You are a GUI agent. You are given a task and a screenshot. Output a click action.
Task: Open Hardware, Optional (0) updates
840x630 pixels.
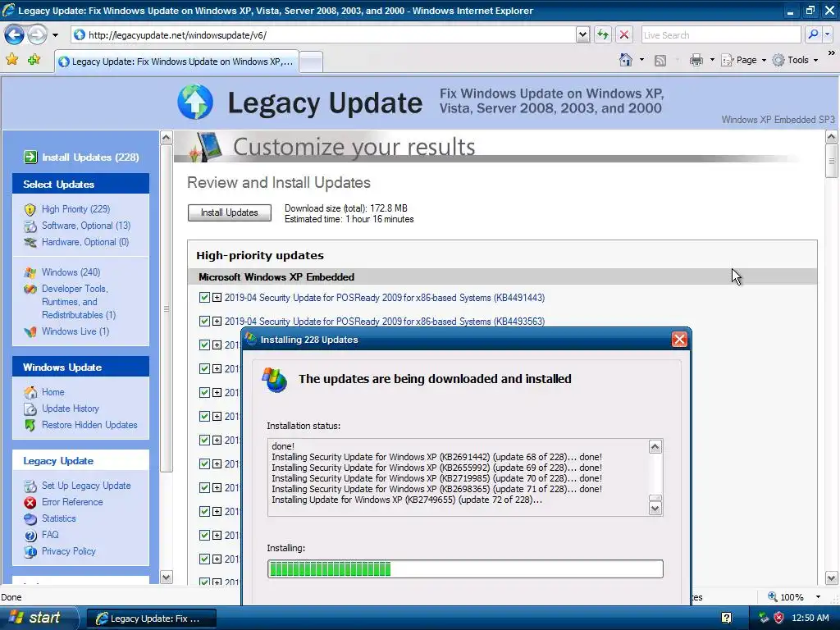pyautogui.click(x=85, y=242)
